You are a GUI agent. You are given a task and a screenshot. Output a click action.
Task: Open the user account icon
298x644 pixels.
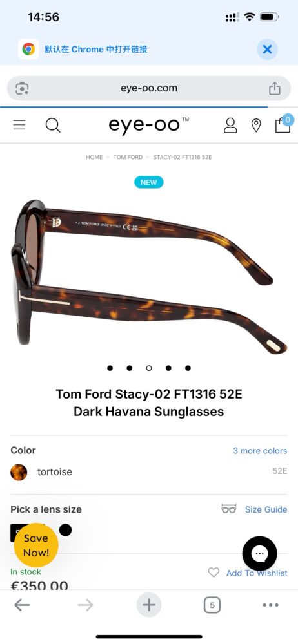[x=230, y=126]
